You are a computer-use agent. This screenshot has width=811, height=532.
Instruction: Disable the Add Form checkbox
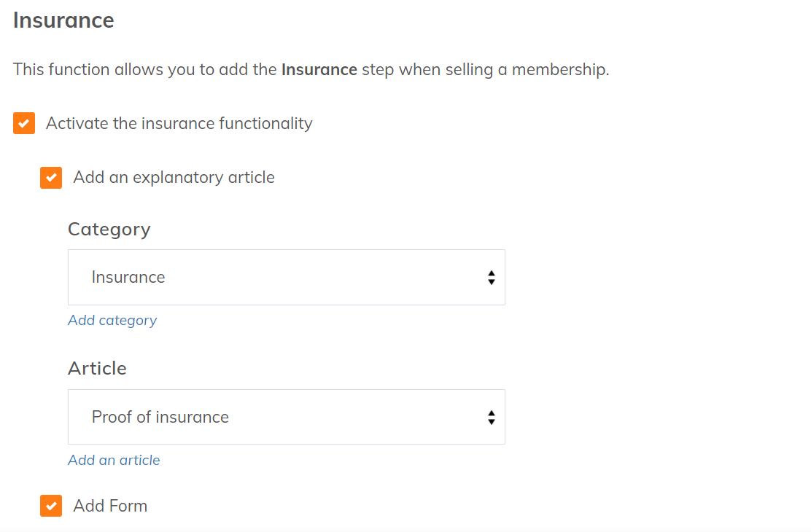point(51,506)
